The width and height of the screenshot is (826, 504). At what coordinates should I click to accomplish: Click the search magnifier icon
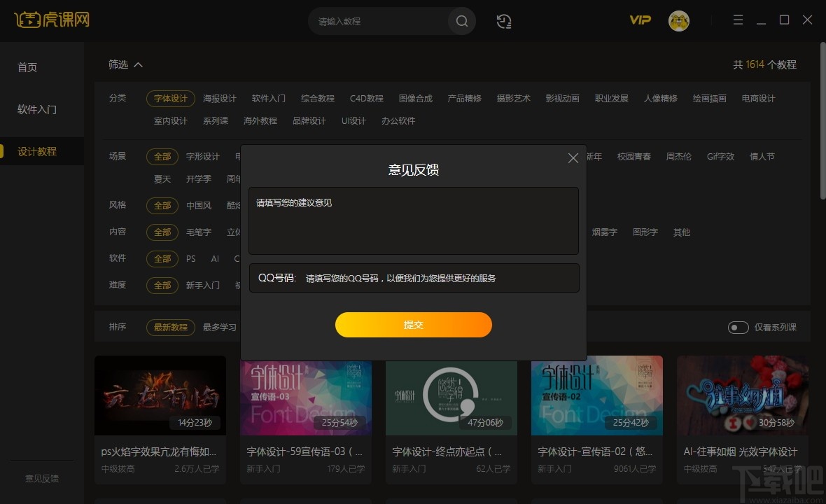click(x=461, y=22)
